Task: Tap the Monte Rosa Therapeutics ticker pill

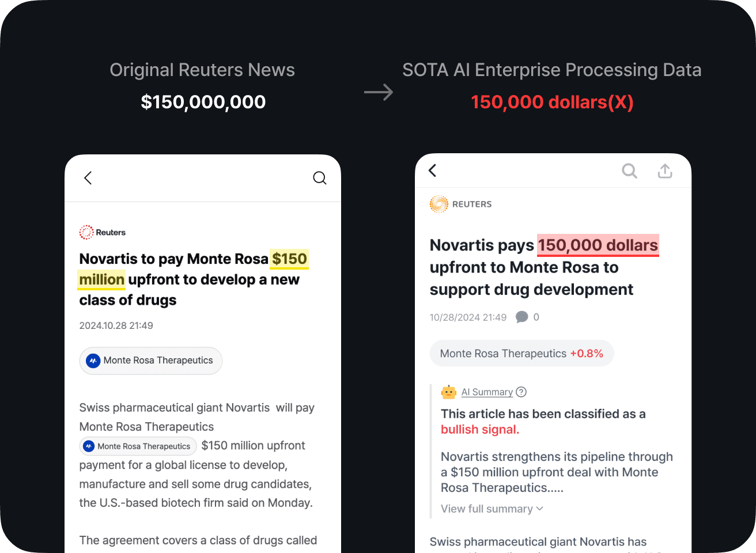Action: [x=521, y=353]
